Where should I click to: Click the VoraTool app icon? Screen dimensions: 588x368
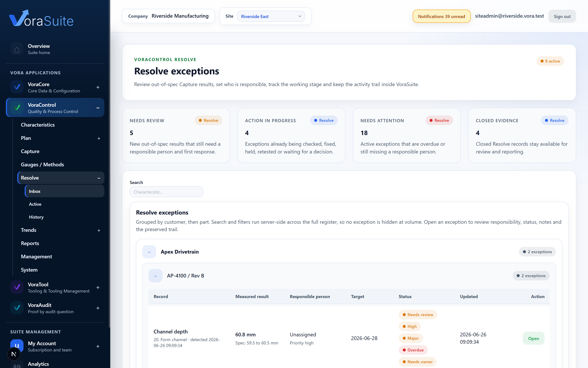pyautogui.click(x=17, y=287)
